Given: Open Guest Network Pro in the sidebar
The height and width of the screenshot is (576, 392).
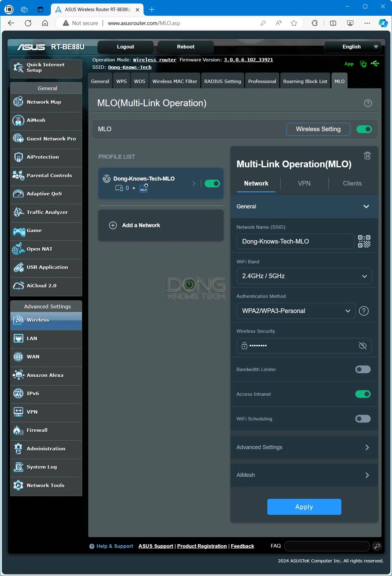Looking at the screenshot, I should click(x=46, y=139).
